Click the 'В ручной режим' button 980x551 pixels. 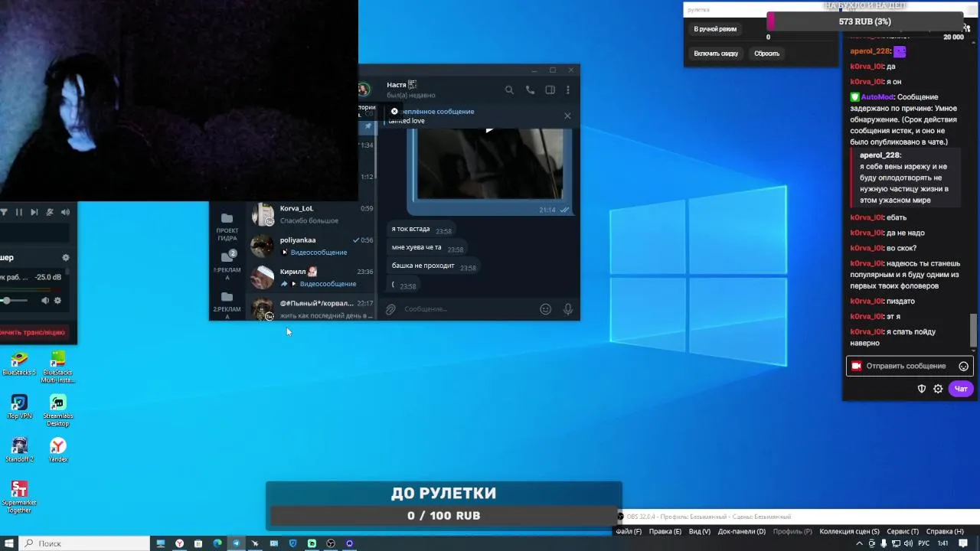click(x=715, y=29)
